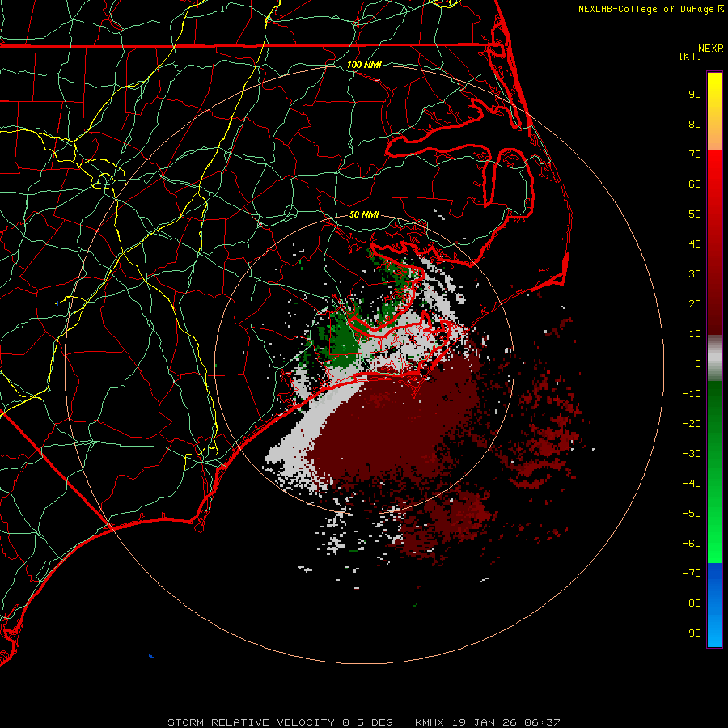Click the [KT] units label
This screenshot has width=728, height=728.
(x=691, y=56)
